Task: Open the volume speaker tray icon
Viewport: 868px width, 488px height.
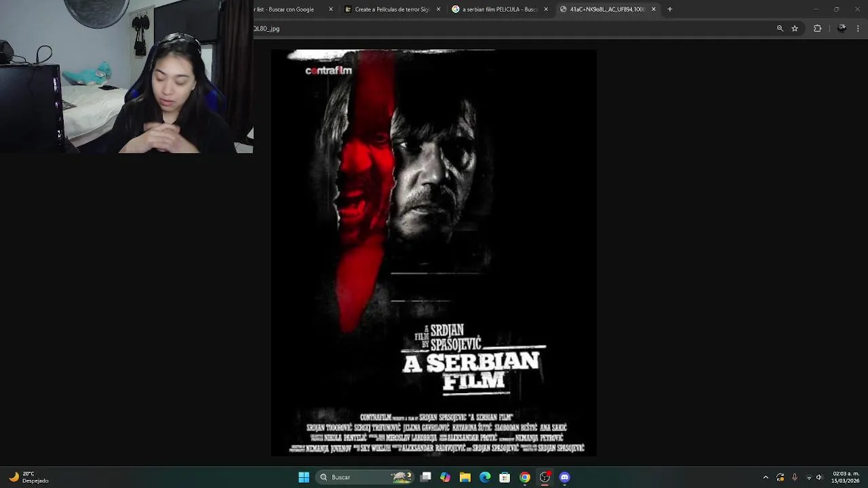Action: (818, 477)
